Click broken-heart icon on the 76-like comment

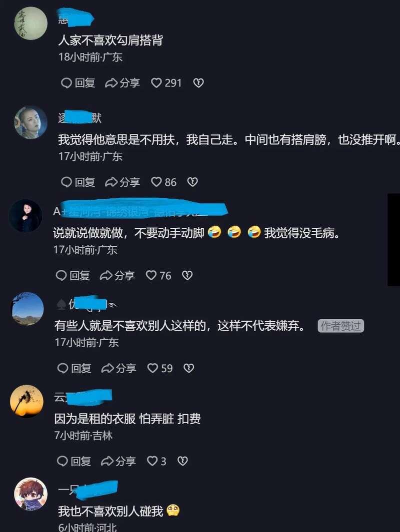tap(187, 275)
